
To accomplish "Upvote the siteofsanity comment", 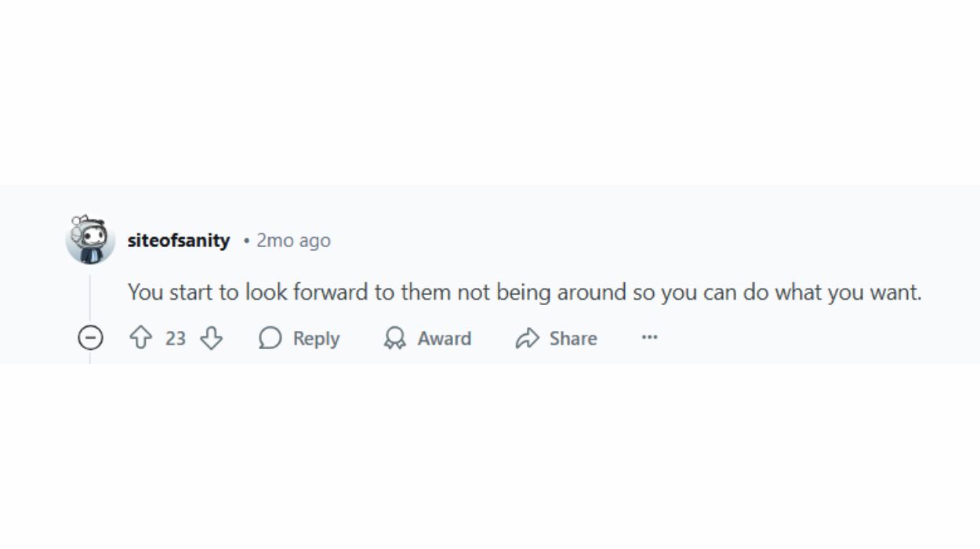I will coord(140,338).
